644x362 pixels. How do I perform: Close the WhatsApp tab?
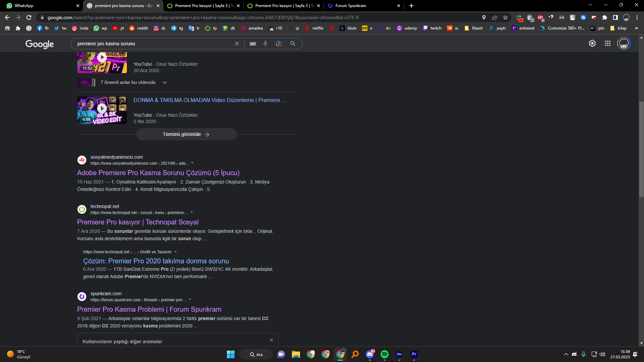(x=78, y=6)
